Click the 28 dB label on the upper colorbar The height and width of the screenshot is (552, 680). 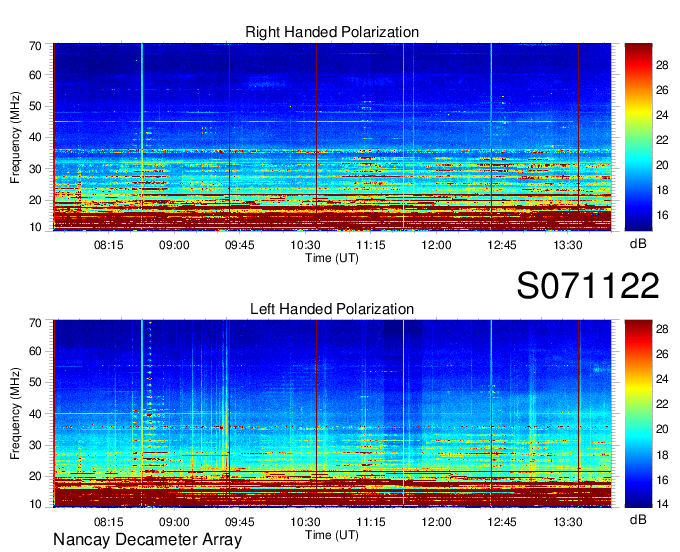[662, 65]
